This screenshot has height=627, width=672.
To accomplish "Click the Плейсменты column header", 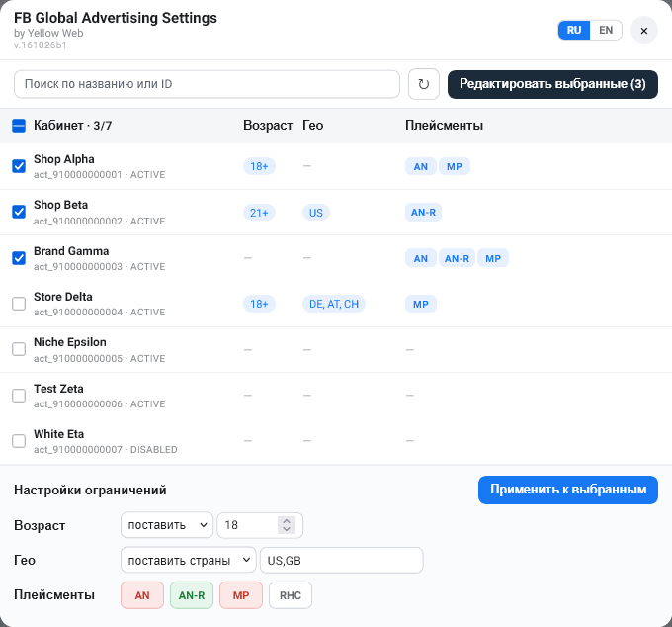I will coord(444,126).
